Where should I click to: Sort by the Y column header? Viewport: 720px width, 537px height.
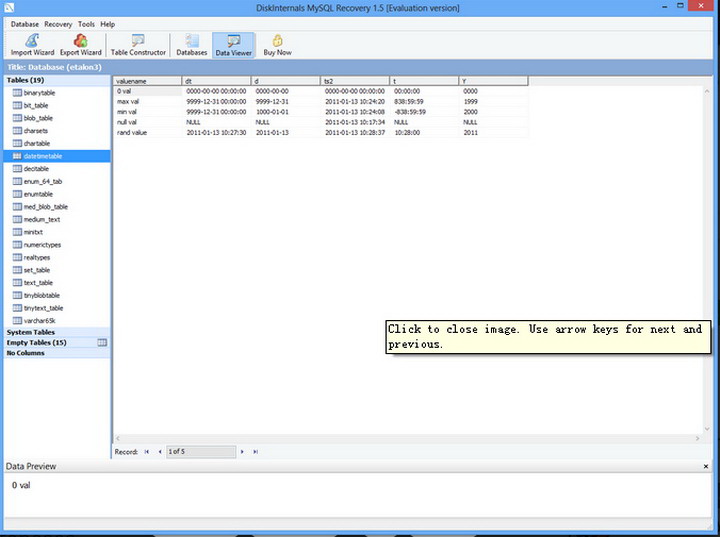point(494,81)
